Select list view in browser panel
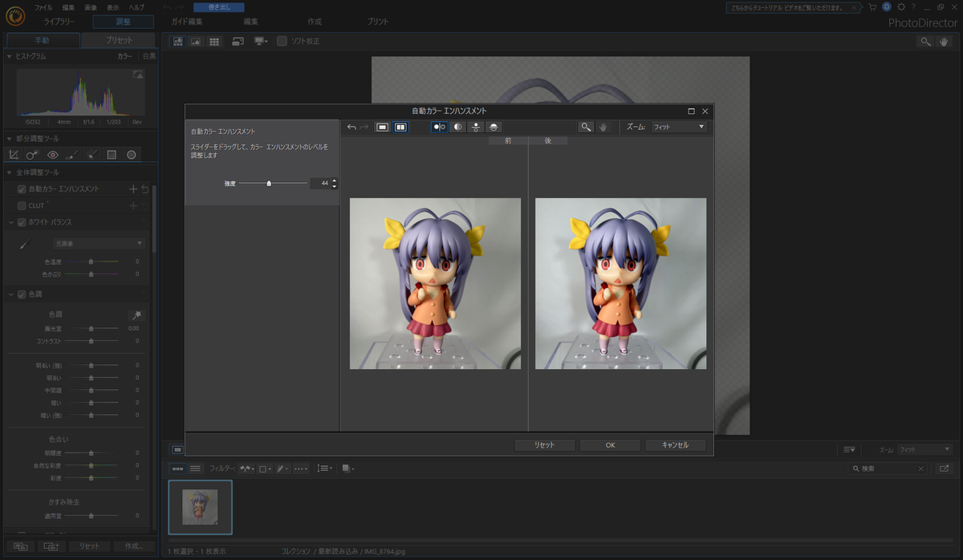 tap(195, 468)
